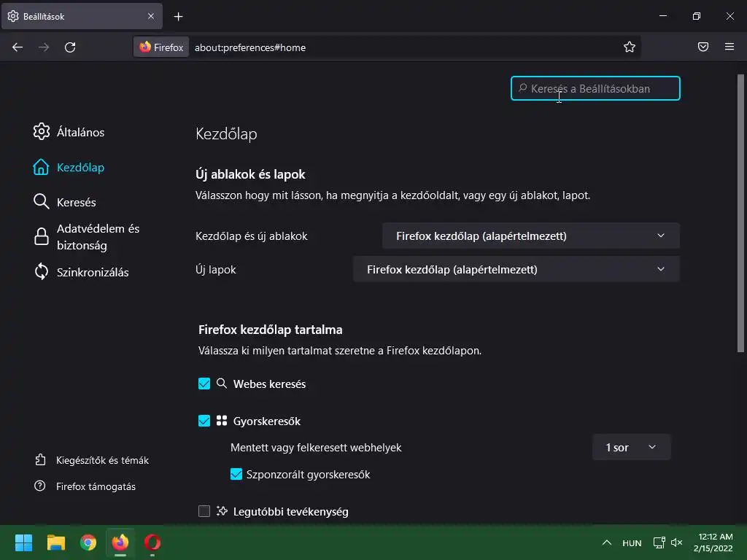
Task: Click the forward navigation arrow
Action: pyautogui.click(x=44, y=47)
